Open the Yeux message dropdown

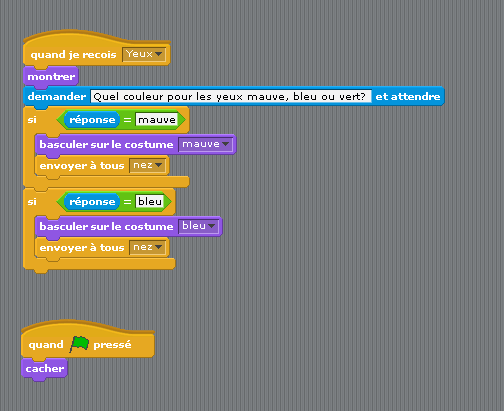tap(144, 54)
